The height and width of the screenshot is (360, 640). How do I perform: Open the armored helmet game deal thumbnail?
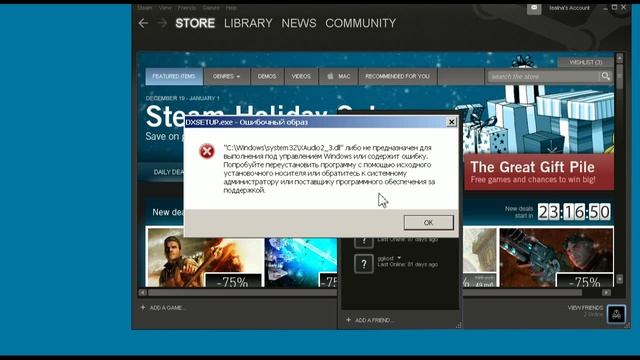pyautogui.click(x=556, y=258)
